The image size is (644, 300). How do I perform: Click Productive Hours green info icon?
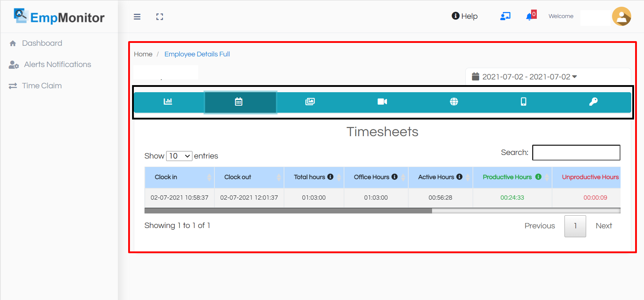point(538,177)
